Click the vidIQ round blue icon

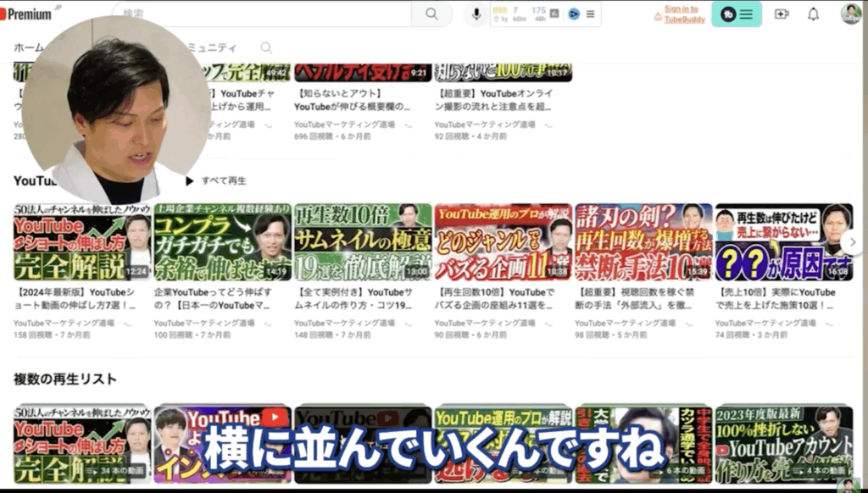(x=574, y=14)
